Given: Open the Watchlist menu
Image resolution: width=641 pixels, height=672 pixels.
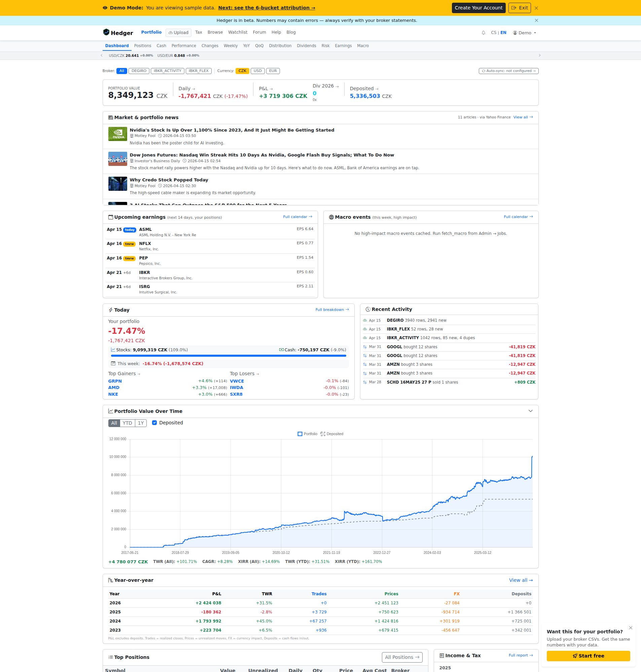Looking at the screenshot, I should tap(238, 32).
